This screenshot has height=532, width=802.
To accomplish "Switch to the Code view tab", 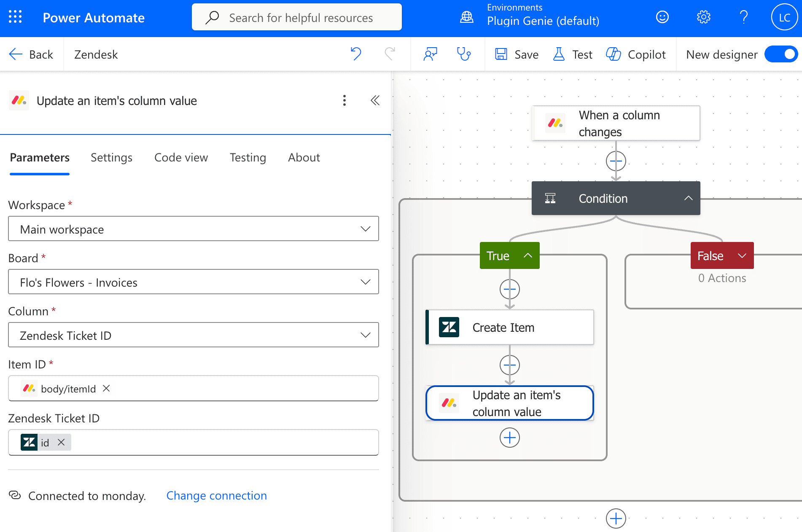I will coord(181,158).
